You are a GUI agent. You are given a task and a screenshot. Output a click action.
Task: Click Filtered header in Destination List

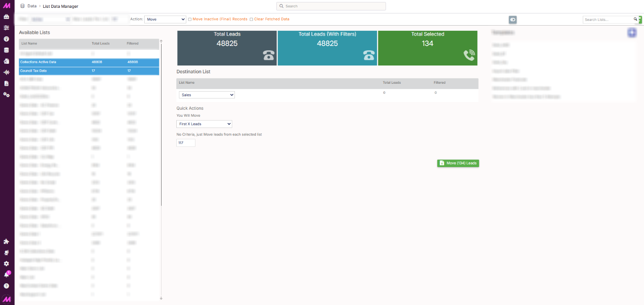(x=439, y=82)
